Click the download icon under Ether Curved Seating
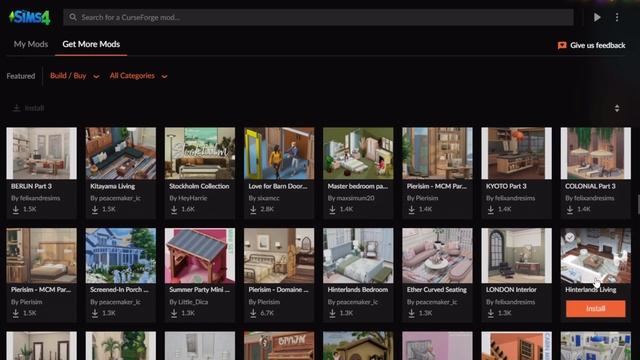This screenshot has width=640, height=360. 411,313
